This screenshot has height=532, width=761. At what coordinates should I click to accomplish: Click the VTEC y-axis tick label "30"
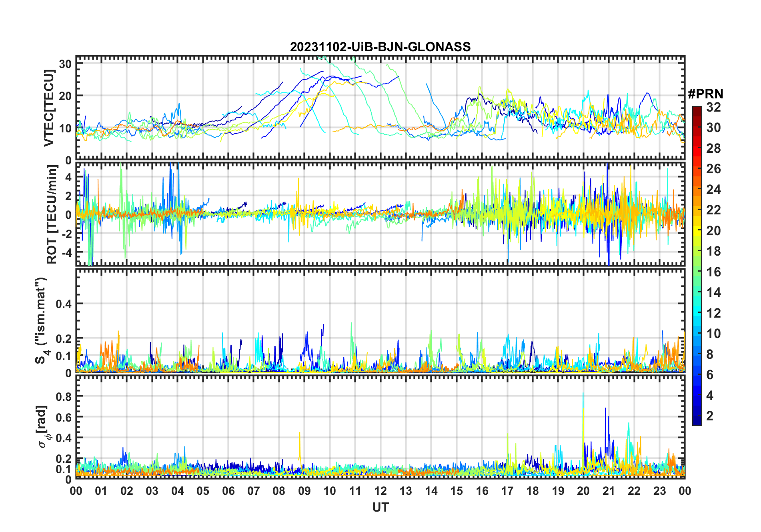coord(65,64)
